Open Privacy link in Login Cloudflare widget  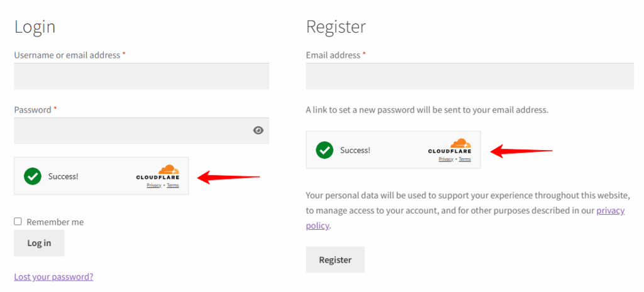click(154, 185)
